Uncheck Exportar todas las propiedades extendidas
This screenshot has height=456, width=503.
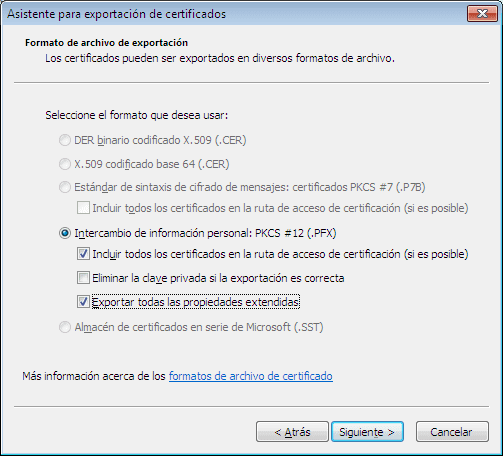tap(83, 302)
